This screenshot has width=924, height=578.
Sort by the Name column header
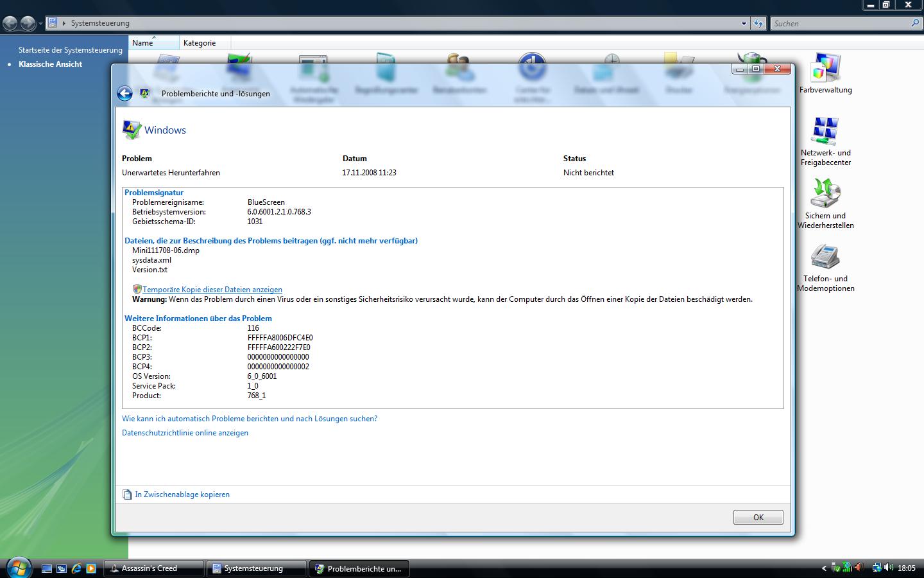click(154, 43)
